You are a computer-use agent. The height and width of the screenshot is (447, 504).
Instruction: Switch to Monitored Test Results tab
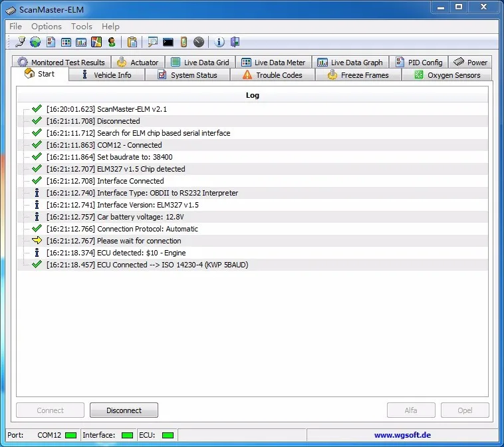tap(61, 62)
